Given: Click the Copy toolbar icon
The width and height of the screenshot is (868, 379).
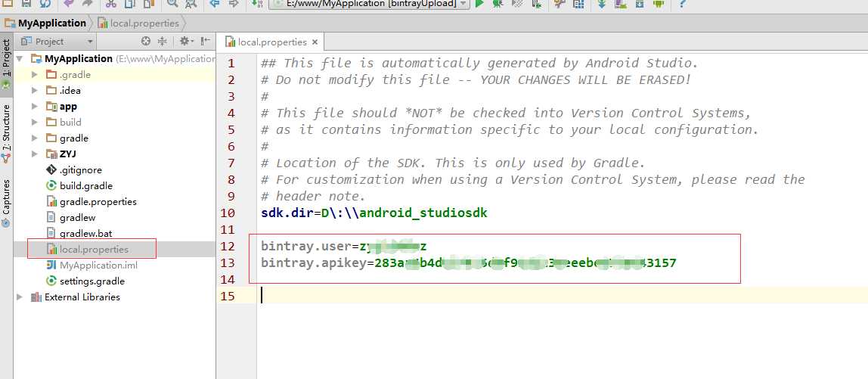Looking at the screenshot, I should click(x=129, y=3).
